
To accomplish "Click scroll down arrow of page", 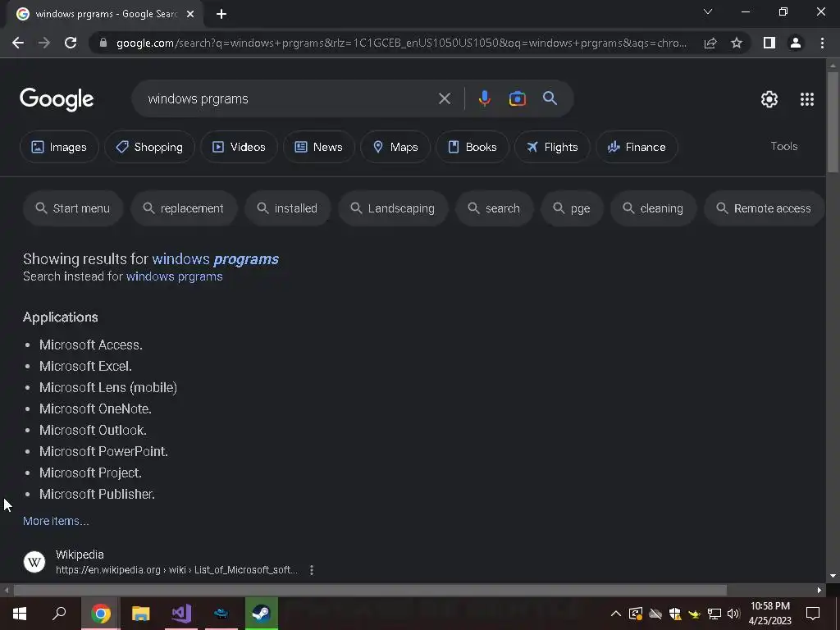I will pos(833,577).
